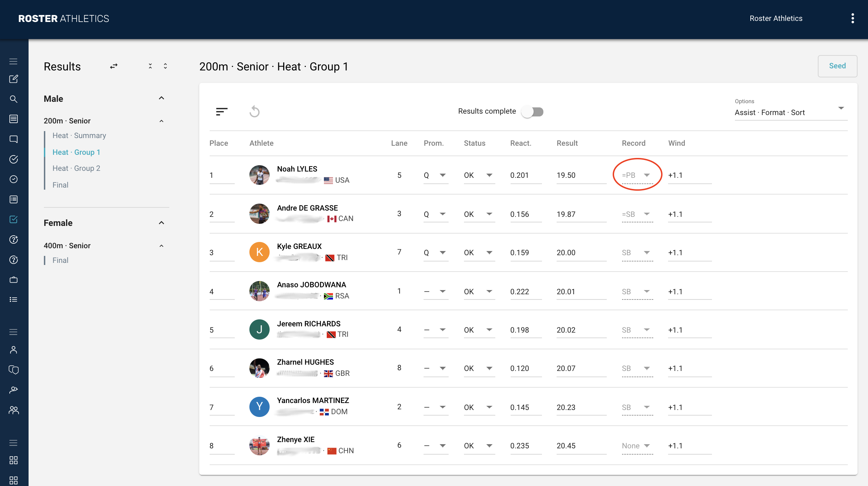Click the highlighted checkbox-edit sidebar icon
868x486 pixels.
click(14, 219)
